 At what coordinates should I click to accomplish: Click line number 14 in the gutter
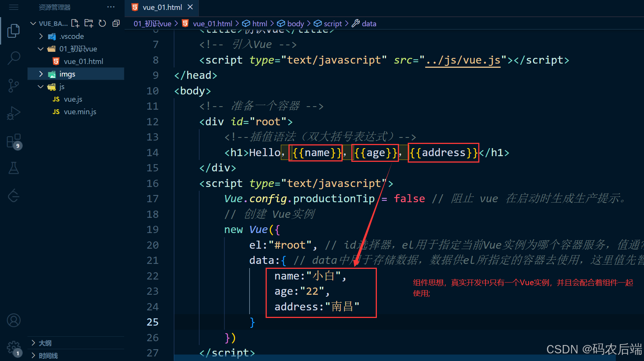click(152, 152)
